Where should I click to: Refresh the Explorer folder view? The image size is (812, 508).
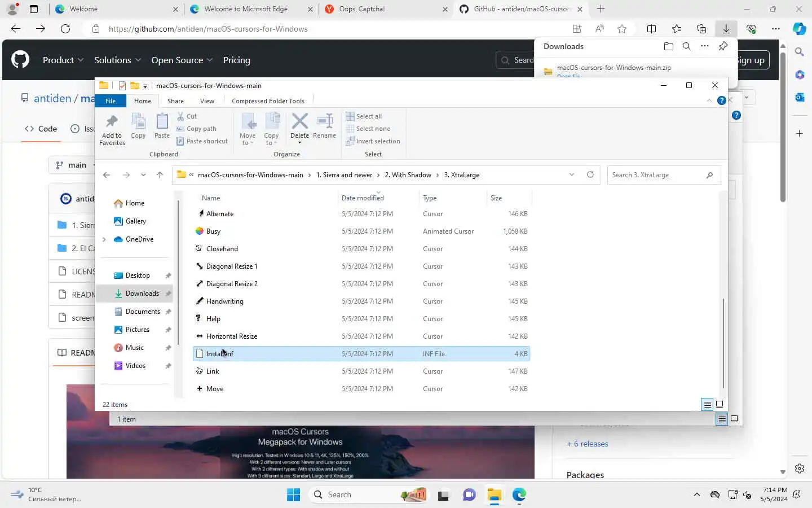(590, 175)
